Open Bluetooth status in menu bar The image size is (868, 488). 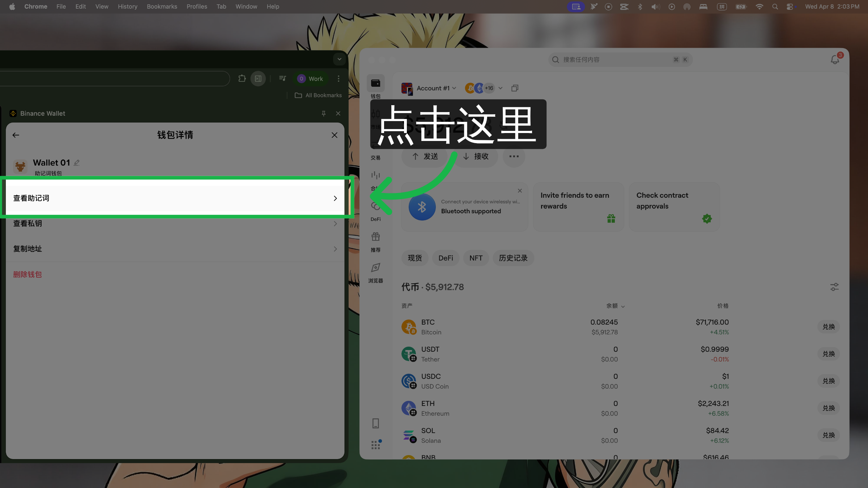[640, 7]
